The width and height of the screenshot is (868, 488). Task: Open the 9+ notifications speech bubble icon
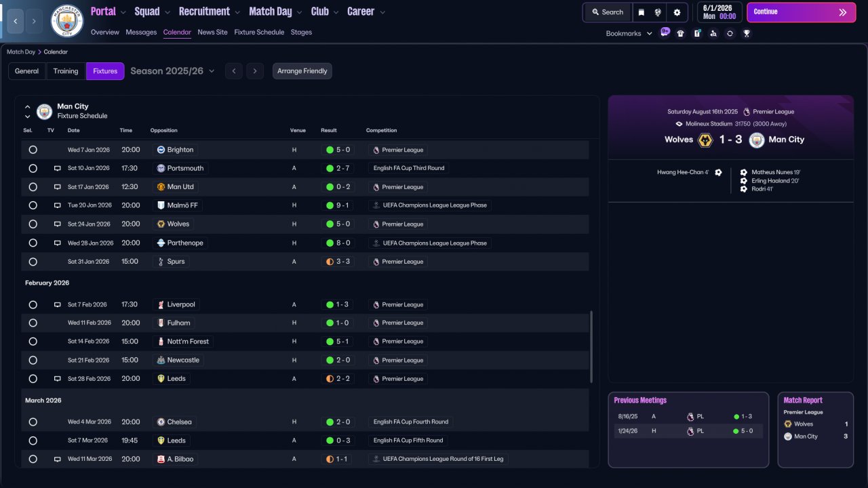coord(665,31)
